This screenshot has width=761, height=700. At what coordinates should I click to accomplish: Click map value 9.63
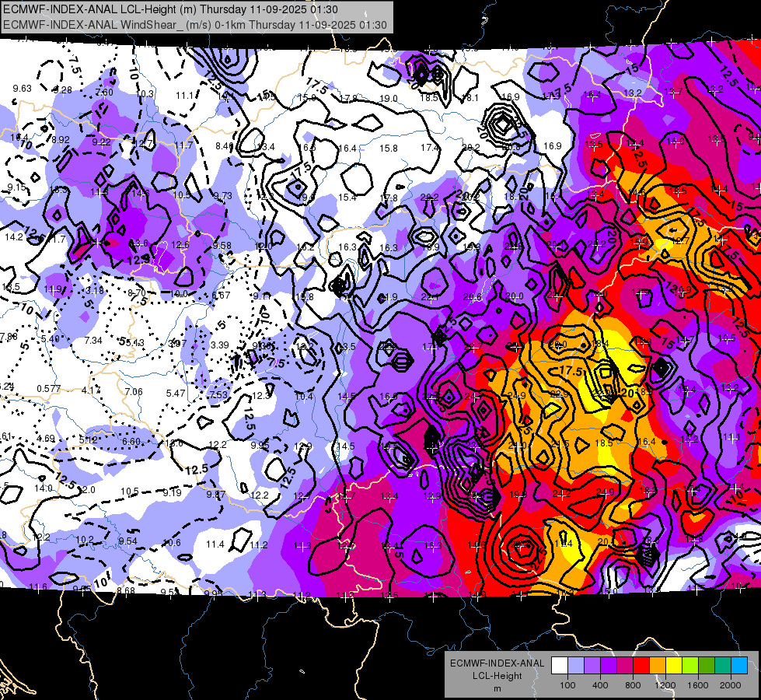(22, 89)
